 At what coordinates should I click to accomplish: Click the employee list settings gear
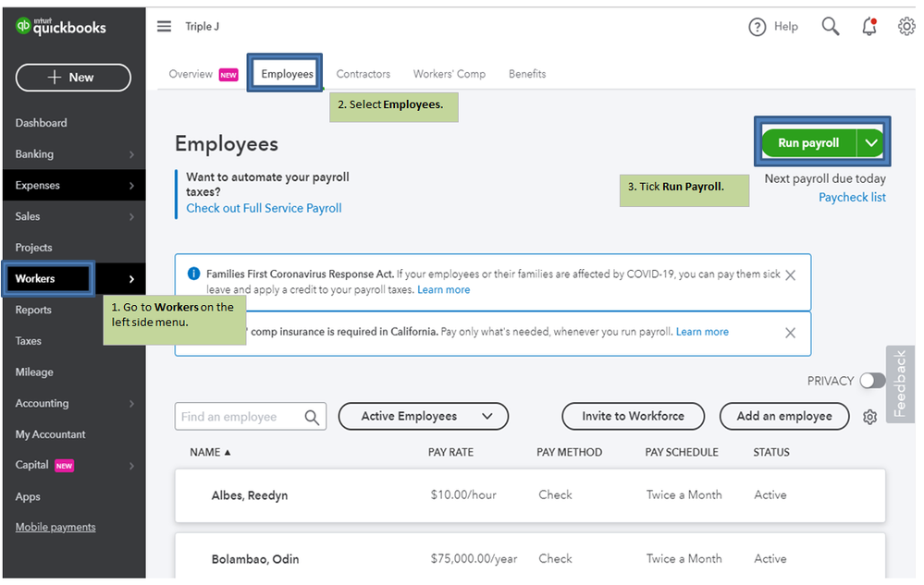click(x=869, y=417)
